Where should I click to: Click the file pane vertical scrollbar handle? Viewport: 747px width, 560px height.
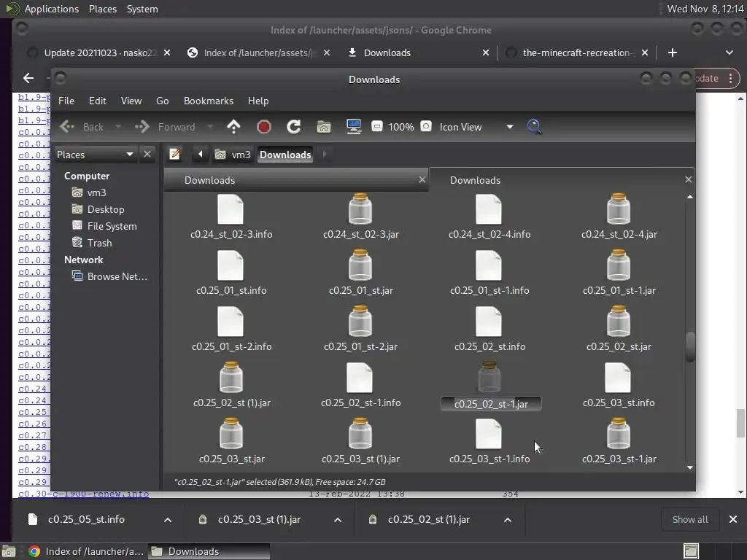point(690,346)
